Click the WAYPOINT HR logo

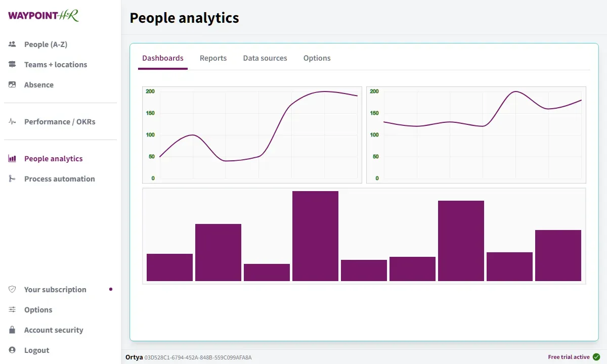[42, 15]
